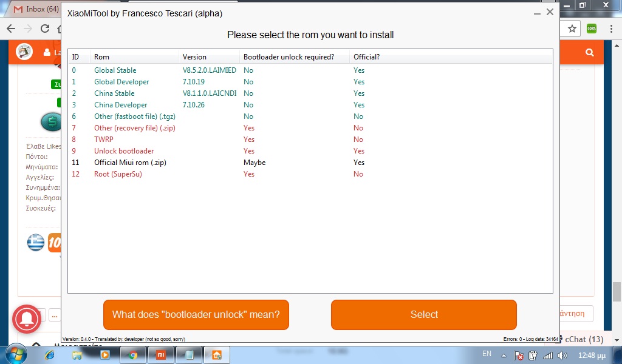Reload the page in the browser
The image size is (622, 364).
(x=45, y=29)
